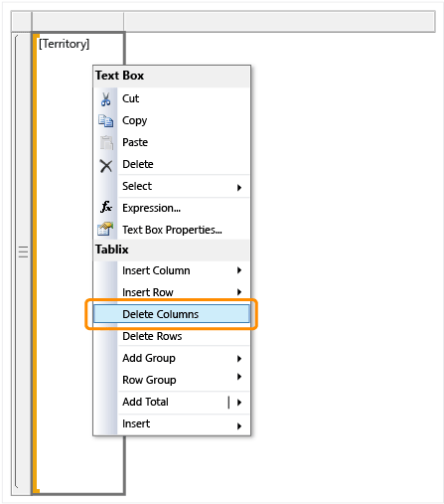Click the Paste clipboard icon
The height and width of the screenshot is (504, 444).
pyautogui.click(x=106, y=142)
